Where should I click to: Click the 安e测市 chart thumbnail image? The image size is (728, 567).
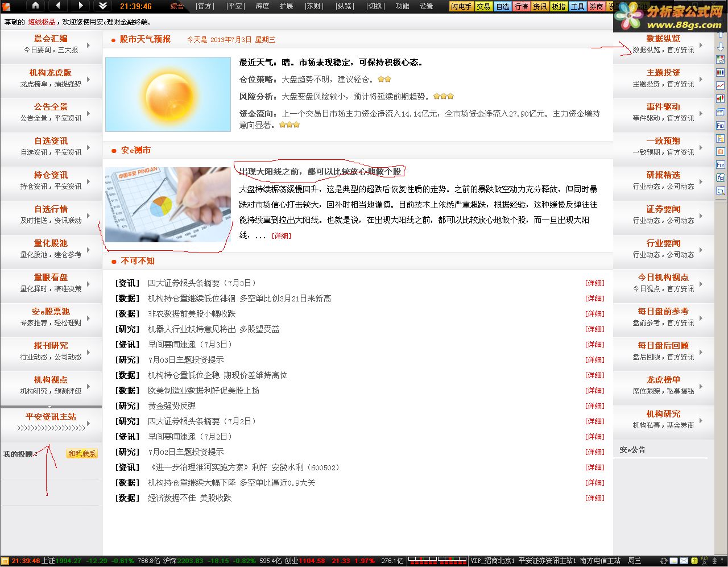click(168, 205)
